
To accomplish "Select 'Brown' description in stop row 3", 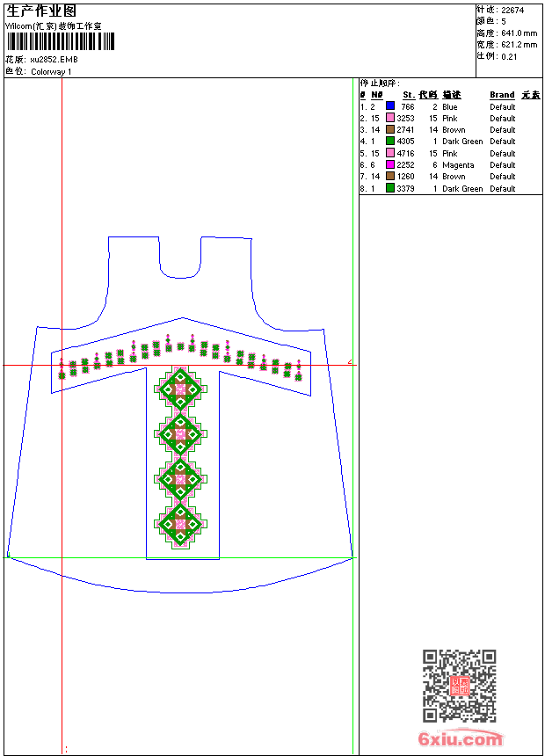I will tap(454, 130).
